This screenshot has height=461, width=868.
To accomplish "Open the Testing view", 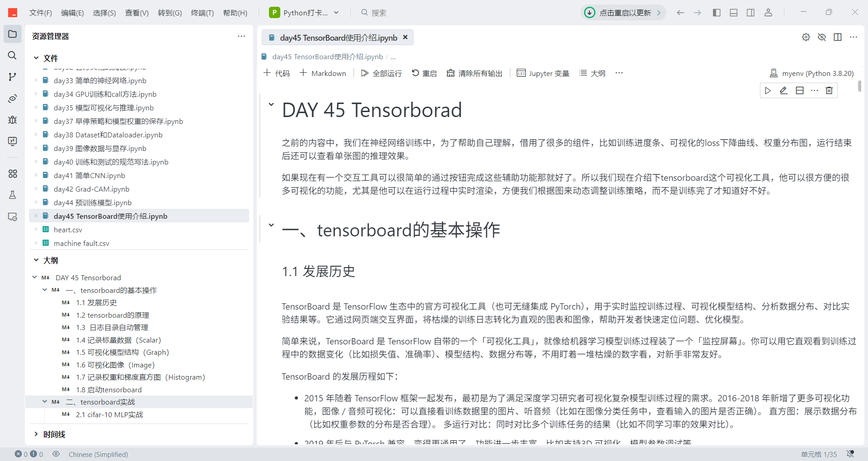I will (x=12, y=195).
